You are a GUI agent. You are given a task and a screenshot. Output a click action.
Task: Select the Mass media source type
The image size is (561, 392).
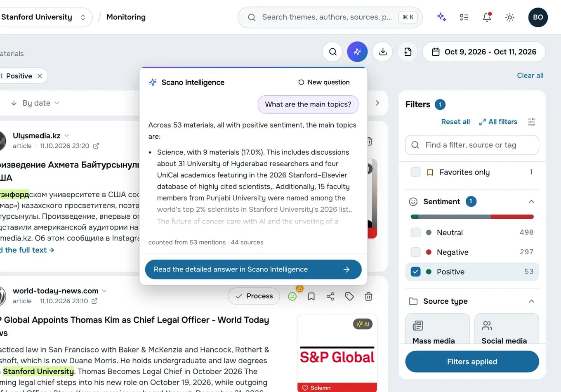437,328
